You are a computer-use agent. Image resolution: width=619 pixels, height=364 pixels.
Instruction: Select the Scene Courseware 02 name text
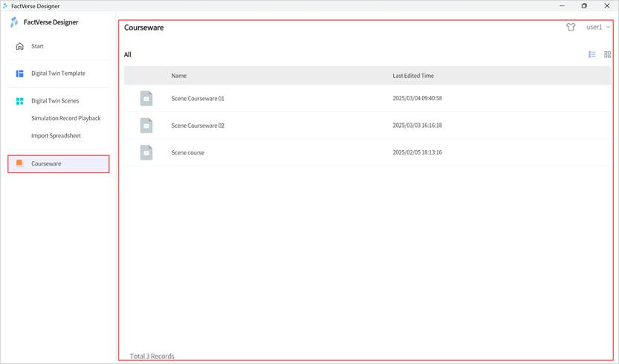point(198,126)
